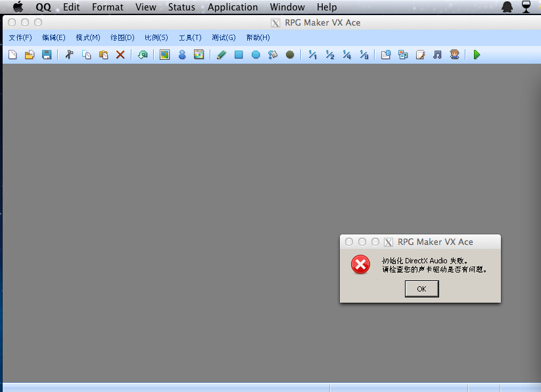Click the New Project toolbar icon

coord(12,54)
